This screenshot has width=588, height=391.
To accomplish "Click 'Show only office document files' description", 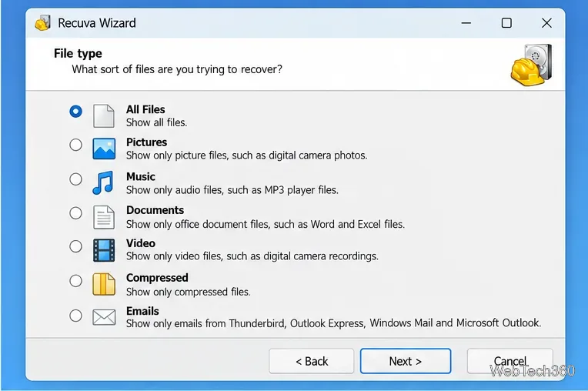I will coord(266,224).
